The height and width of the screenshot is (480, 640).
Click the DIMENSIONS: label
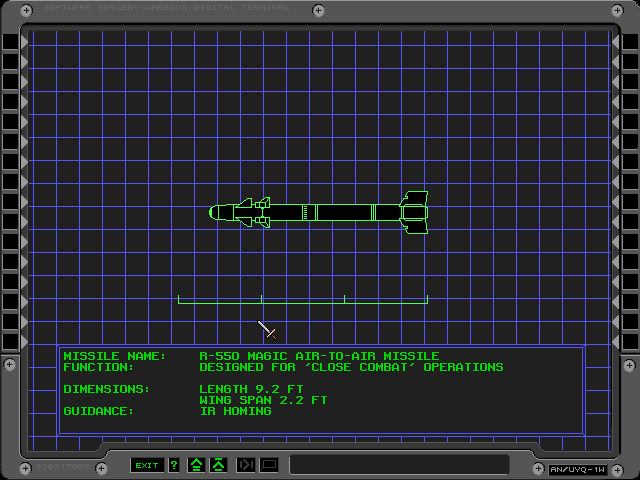107,389
